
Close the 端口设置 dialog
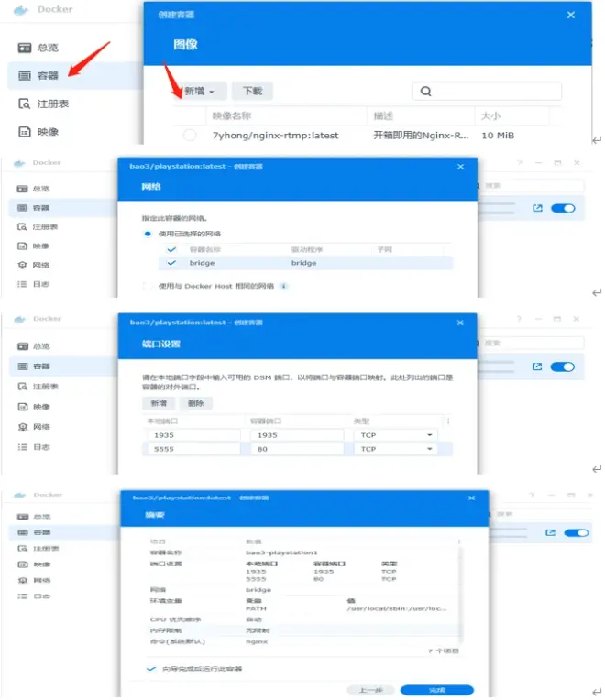click(460, 323)
